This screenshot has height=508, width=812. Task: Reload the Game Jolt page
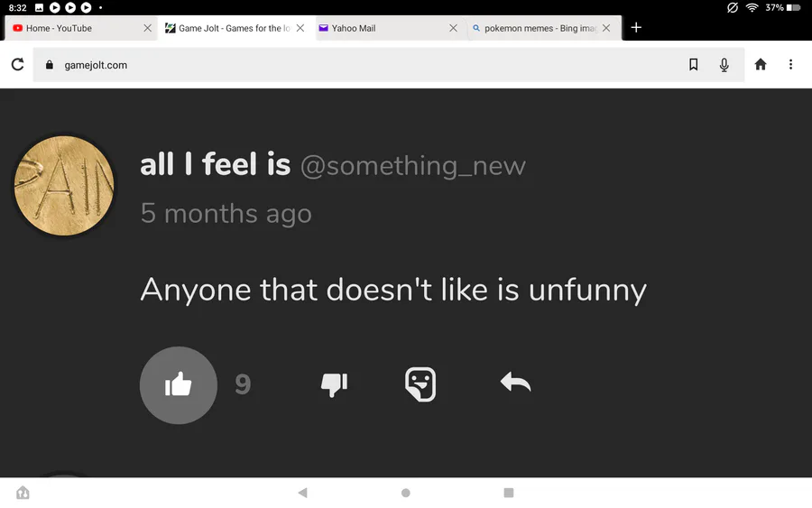pos(17,64)
